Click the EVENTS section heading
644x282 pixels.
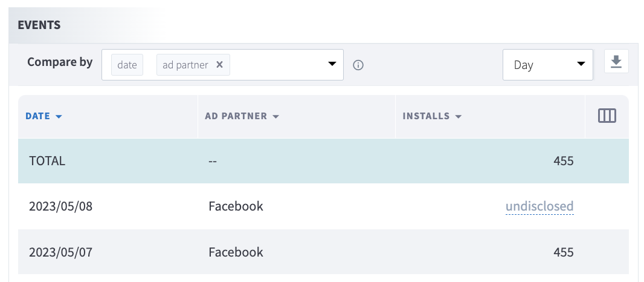(39, 25)
